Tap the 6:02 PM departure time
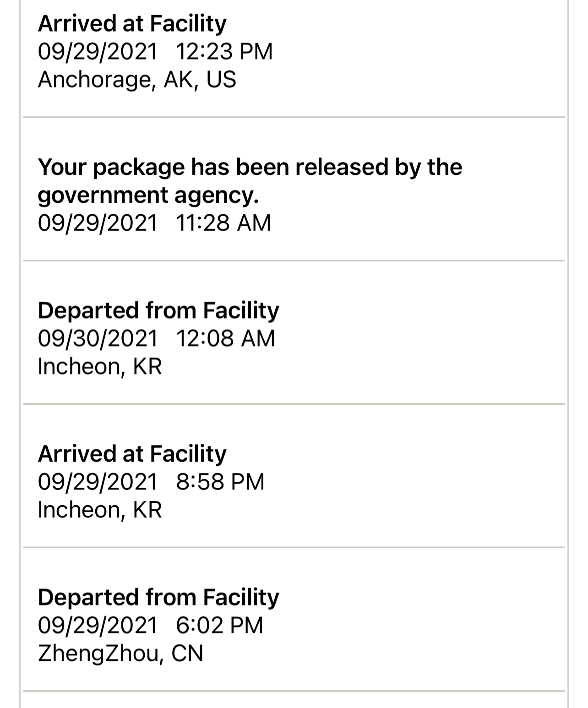The width and height of the screenshot is (588, 708). (x=219, y=625)
